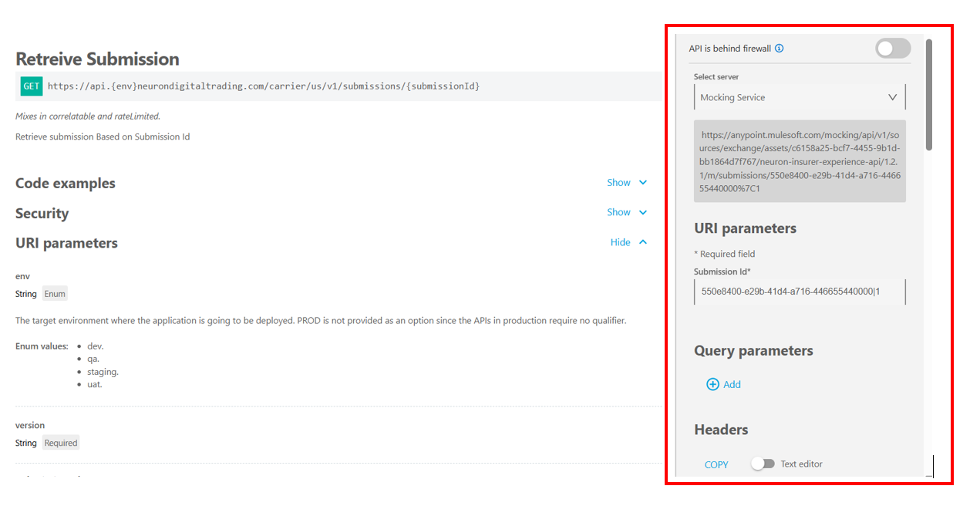Click the info icon beside "API is behind firewall"
This screenshot has height=506, width=980.
pos(780,48)
